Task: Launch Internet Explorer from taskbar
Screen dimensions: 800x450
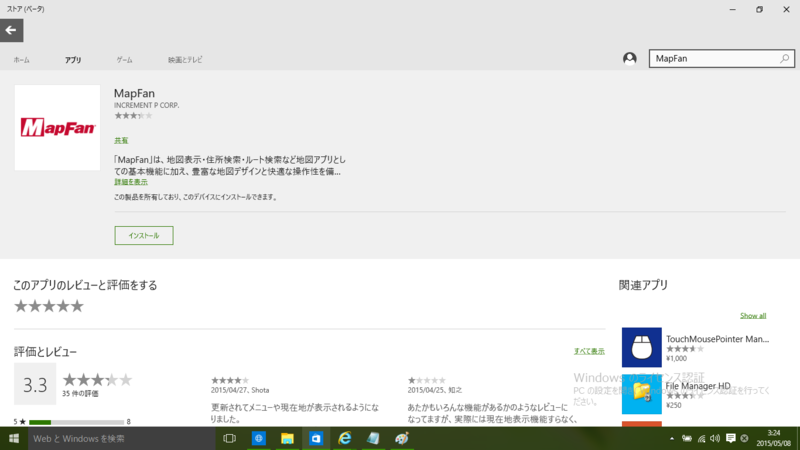Action: tap(344, 438)
